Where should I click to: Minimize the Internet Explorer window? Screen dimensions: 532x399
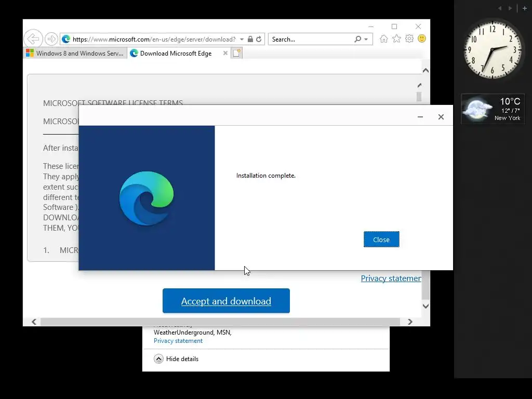371,26
